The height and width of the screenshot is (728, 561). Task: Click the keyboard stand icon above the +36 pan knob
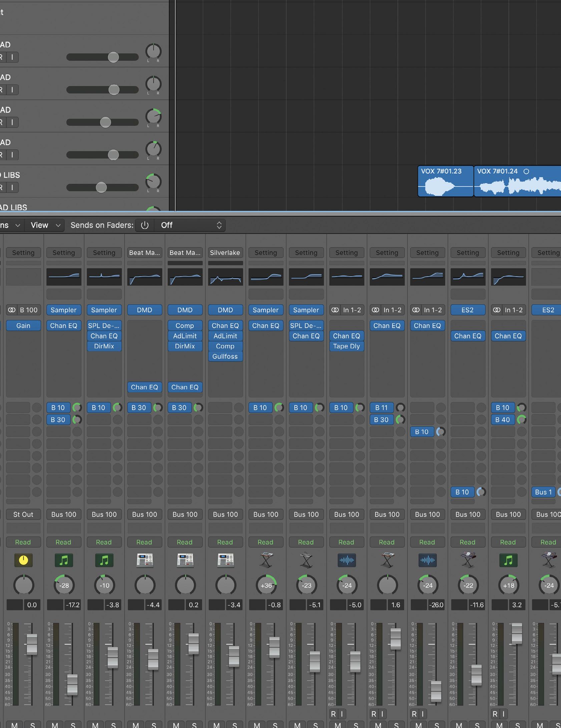[x=266, y=560]
